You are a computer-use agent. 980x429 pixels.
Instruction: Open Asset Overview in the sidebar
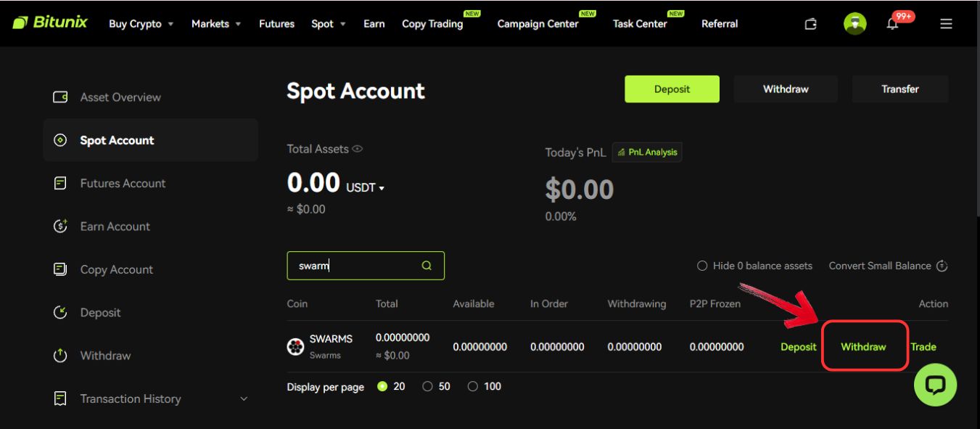[x=120, y=97]
